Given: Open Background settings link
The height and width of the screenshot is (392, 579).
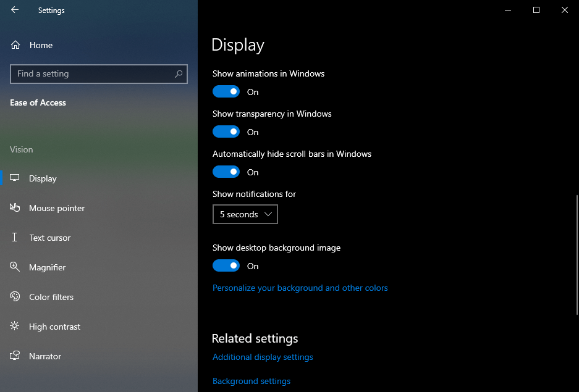Looking at the screenshot, I should pos(251,381).
